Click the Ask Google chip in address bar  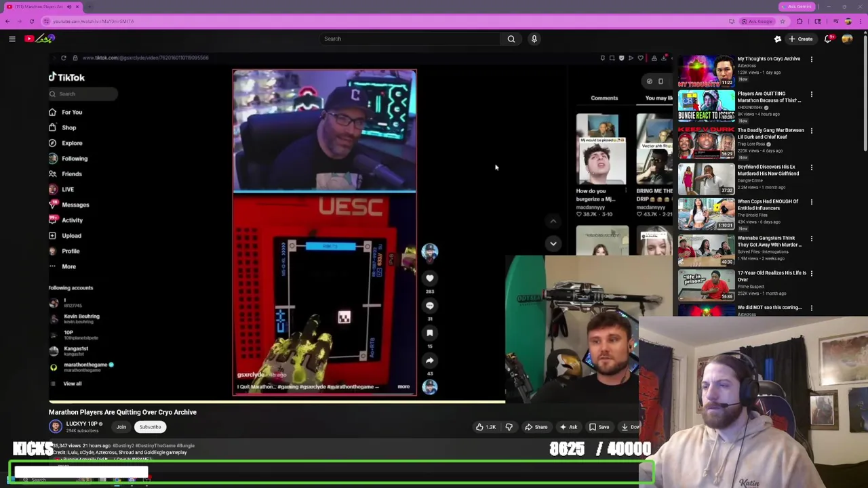pyautogui.click(x=757, y=21)
